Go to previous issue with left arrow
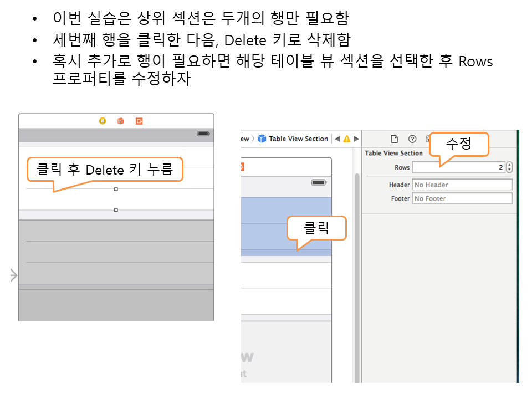Viewport: 532px width, 399px height. (337, 139)
